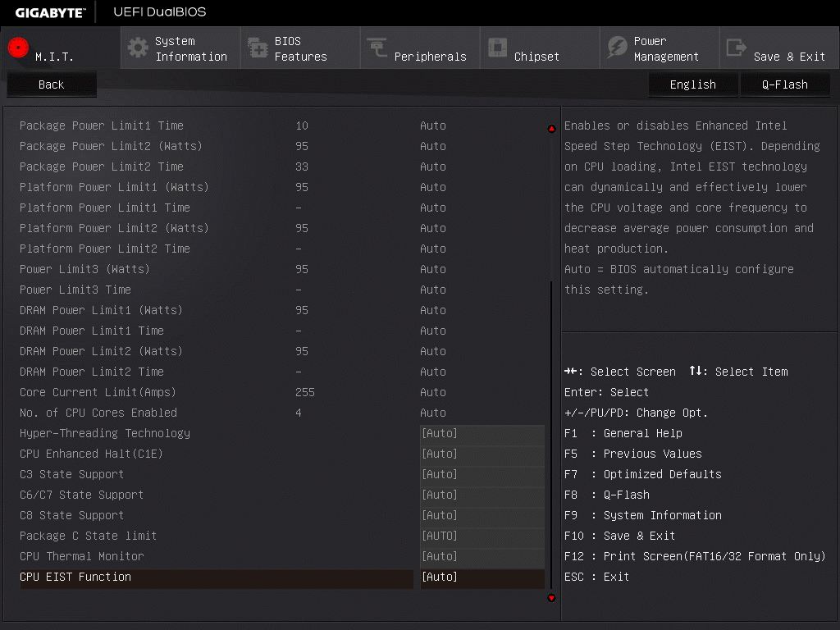Open CPU Enhanced Halt(C1E) [Auto] option
This screenshot has height=630, width=840.
point(482,454)
